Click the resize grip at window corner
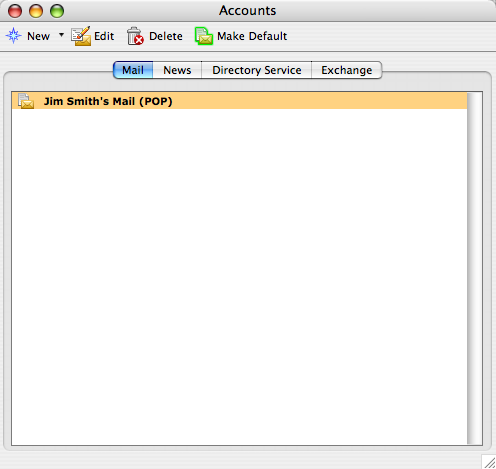This screenshot has height=469, width=496. click(x=489, y=462)
